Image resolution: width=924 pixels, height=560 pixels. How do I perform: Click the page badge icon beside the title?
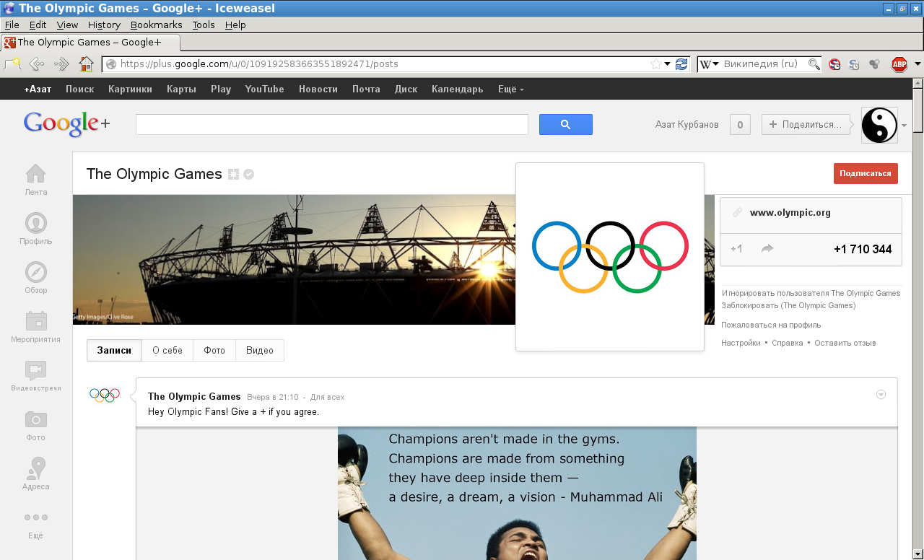click(x=233, y=174)
